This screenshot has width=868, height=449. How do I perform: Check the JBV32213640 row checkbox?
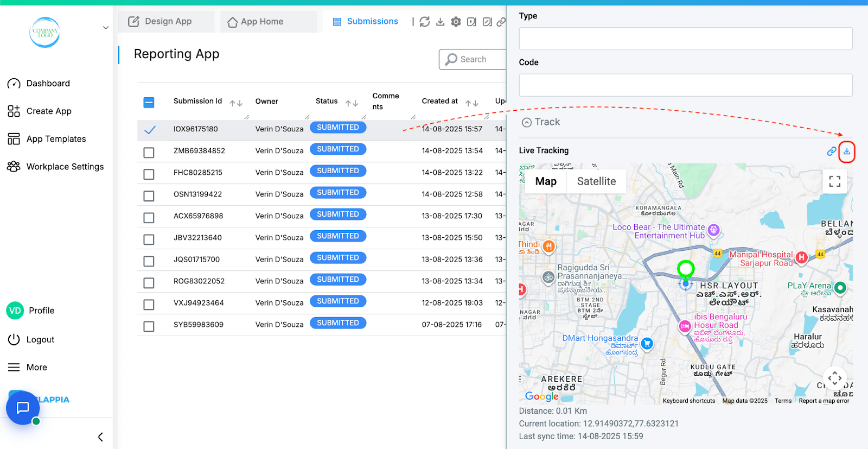pyautogui.click(x=149, y=239)
